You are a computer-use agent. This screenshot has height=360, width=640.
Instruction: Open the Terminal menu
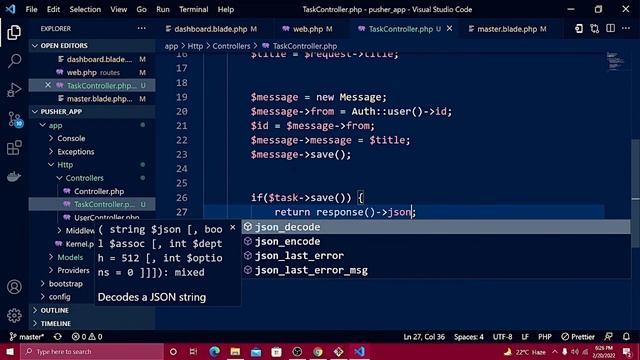[193, 9]
